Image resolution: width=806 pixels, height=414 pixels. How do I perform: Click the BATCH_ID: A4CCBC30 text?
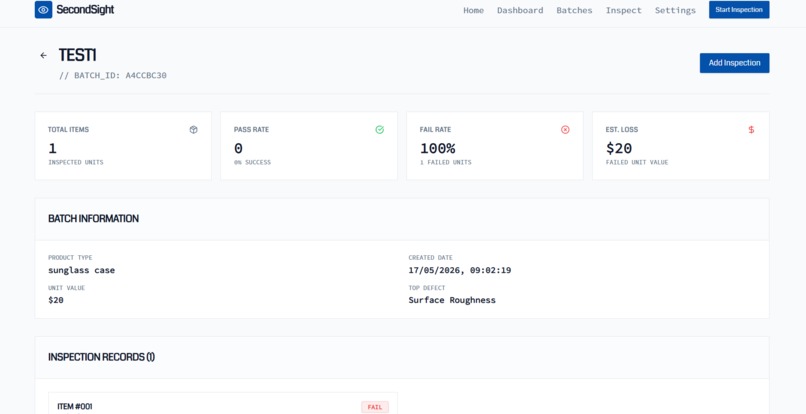(113, 76)
